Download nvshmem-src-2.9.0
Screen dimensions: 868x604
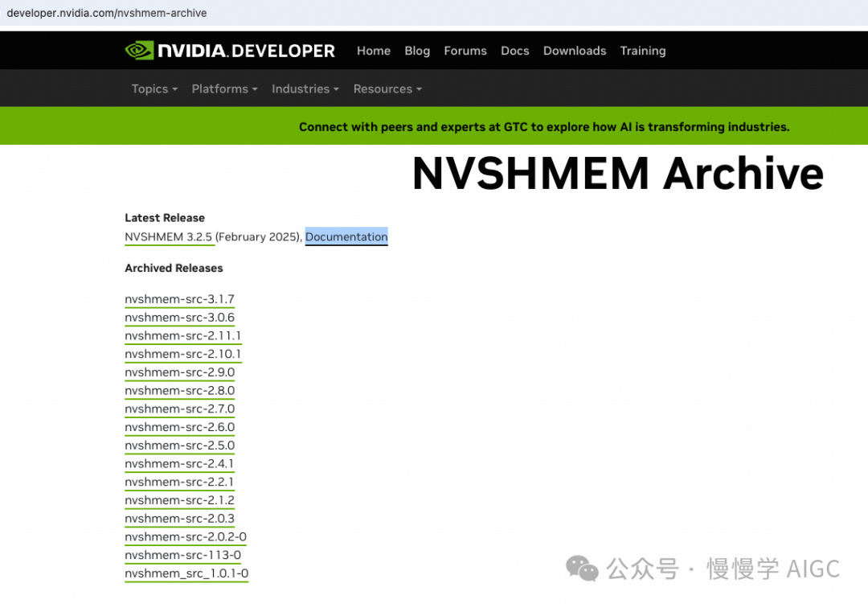click(179, 372)
